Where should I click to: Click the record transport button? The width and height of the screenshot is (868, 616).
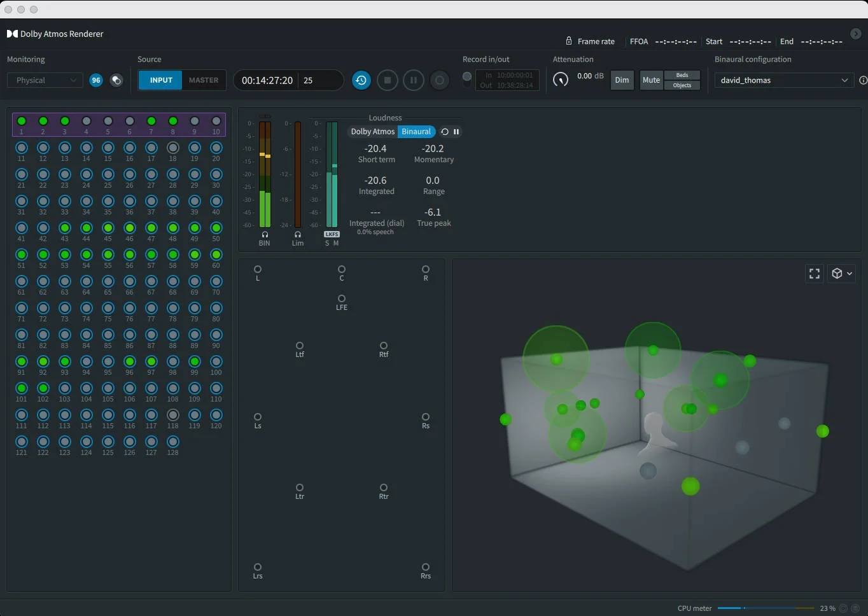coord(439,80)
